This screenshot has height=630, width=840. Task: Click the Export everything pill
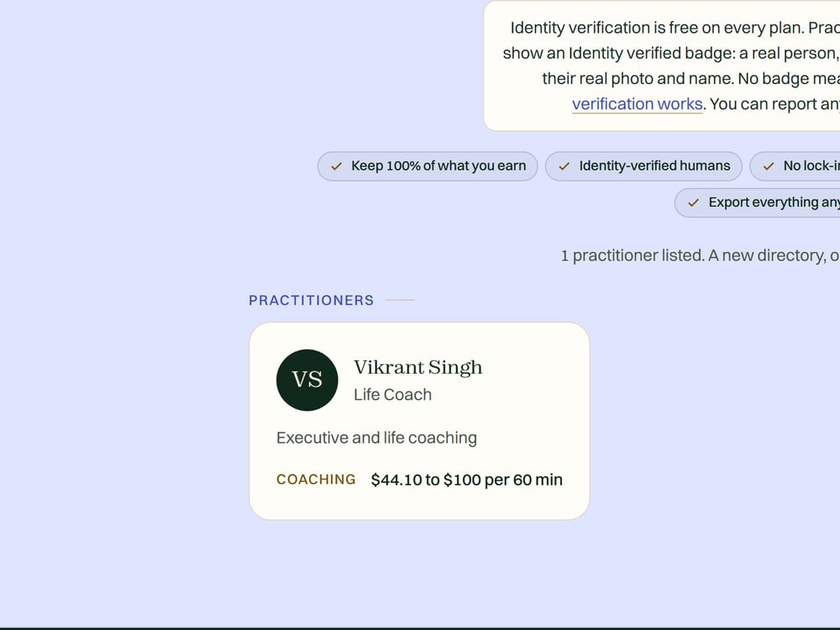758,202
